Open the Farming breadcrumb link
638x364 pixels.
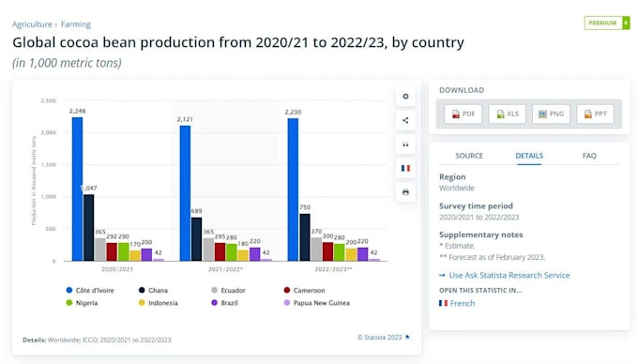coord(76,24)
